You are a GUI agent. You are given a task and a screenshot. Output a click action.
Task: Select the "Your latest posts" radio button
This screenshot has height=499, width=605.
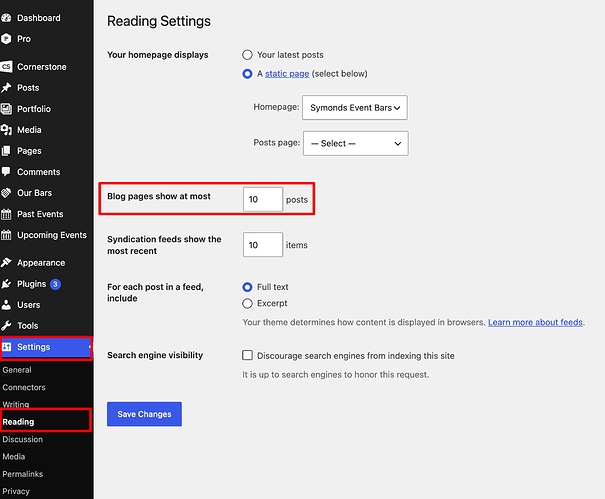pyautogui.click(x=247, y=55)
